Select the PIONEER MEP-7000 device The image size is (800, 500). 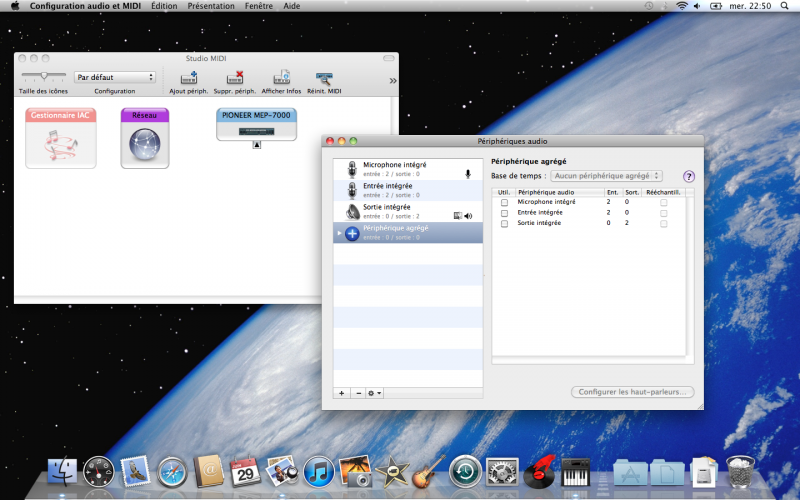[x=256, y=126]
